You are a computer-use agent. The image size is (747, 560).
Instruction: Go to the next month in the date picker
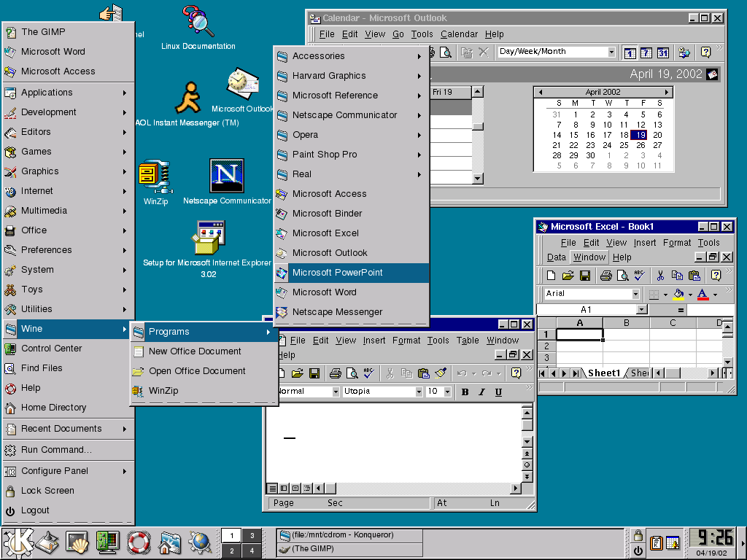click(667, 92)
